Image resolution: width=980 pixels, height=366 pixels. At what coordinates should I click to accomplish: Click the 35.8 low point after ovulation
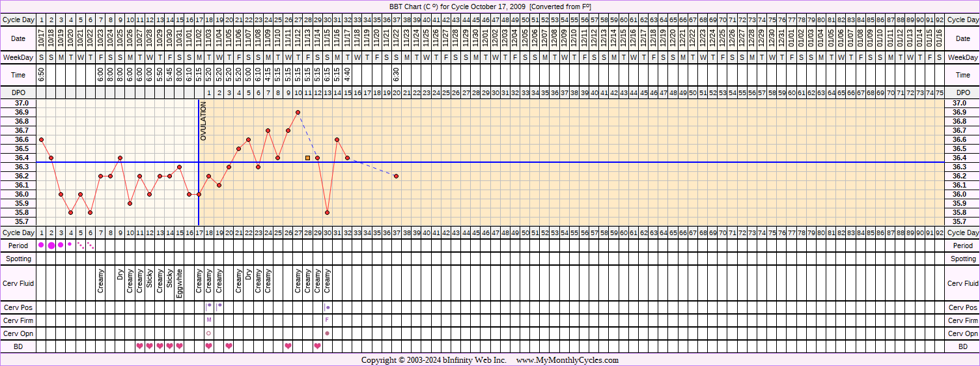point(327,212)
